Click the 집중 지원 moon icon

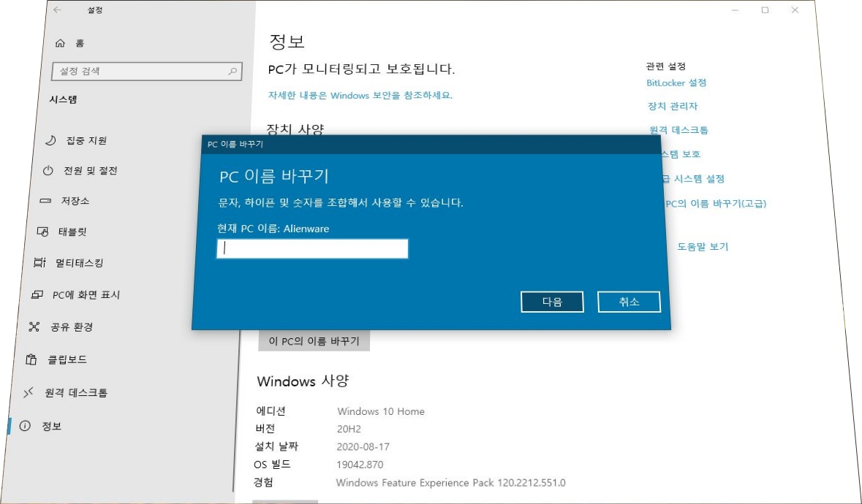coord(50,140)
